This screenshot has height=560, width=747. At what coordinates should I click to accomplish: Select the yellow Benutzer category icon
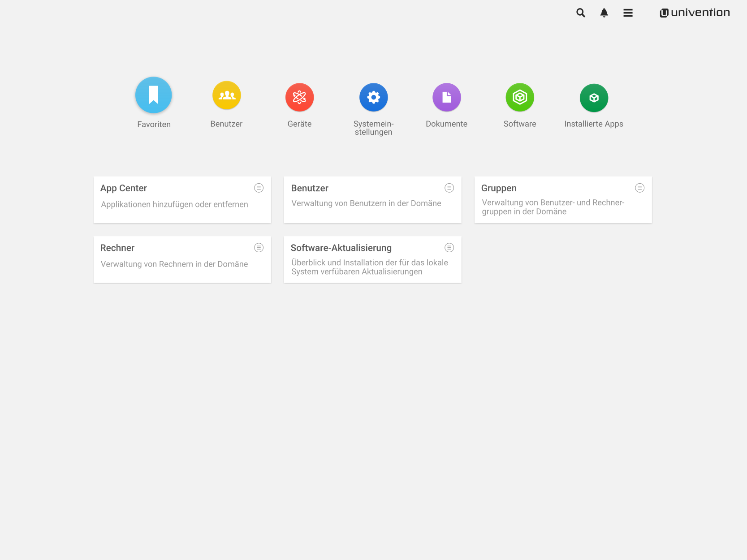pyautogui.click(x=226, y=95)
